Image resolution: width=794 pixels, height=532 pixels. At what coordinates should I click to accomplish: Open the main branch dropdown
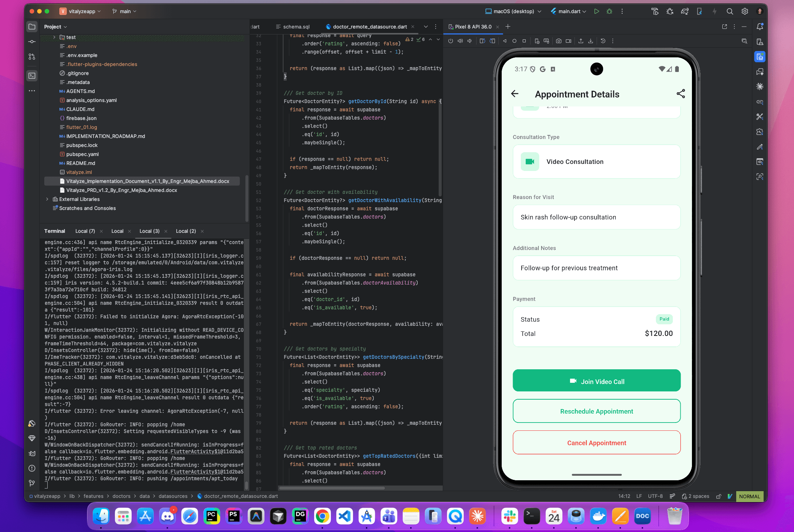pos(124,11)
